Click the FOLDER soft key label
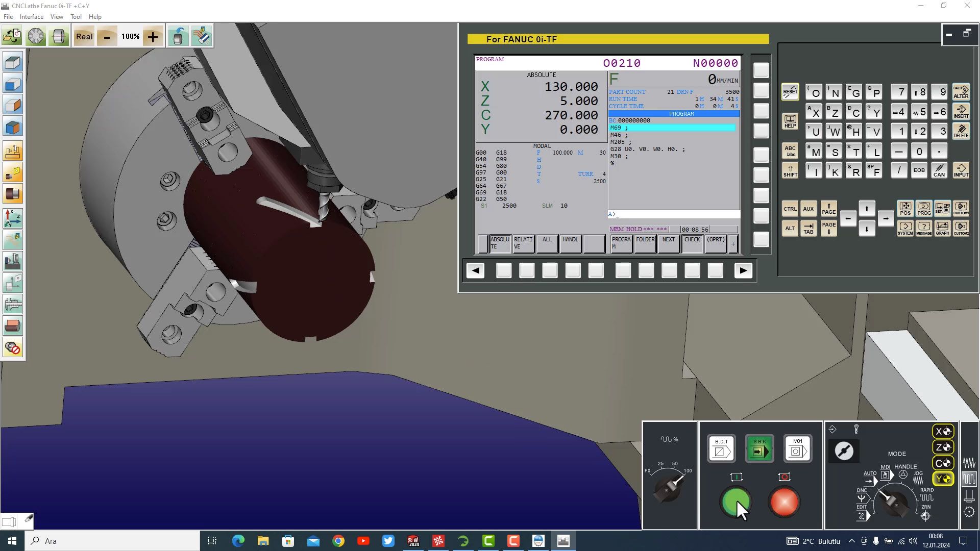The height and width of the screenshot is (551, 980). point(645,243)
